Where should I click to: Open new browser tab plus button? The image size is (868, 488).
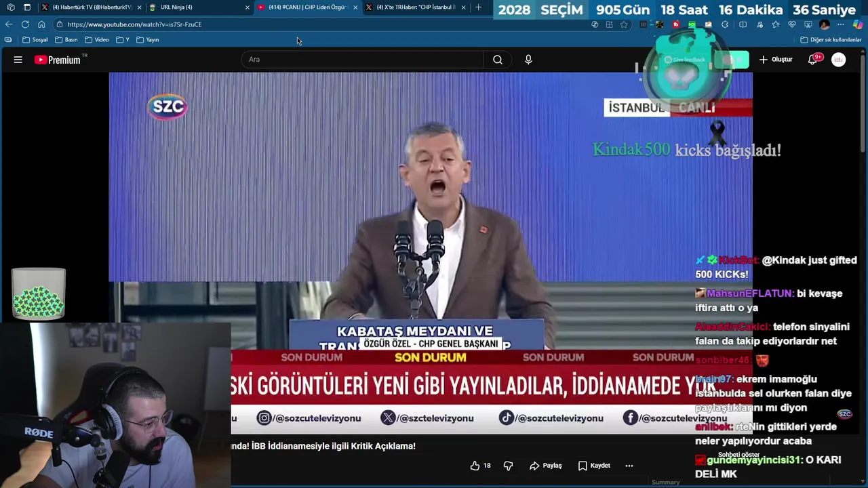click(479, 7)
